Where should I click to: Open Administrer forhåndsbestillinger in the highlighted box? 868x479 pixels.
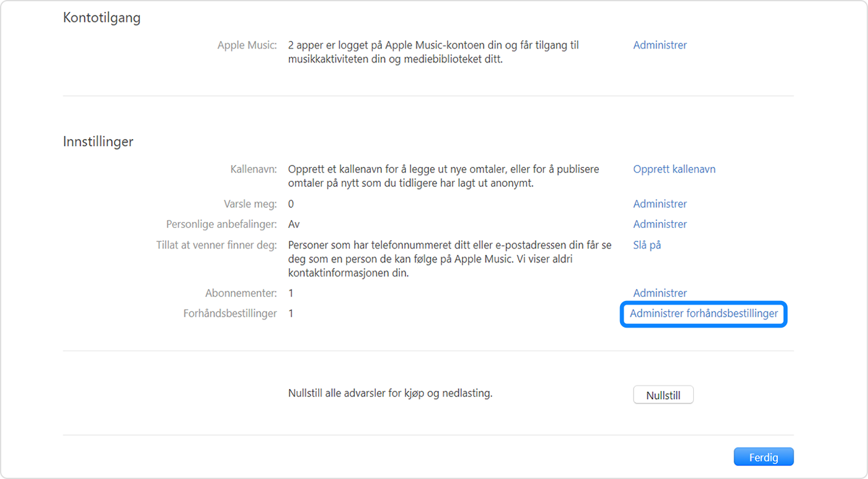coord(703,314)
